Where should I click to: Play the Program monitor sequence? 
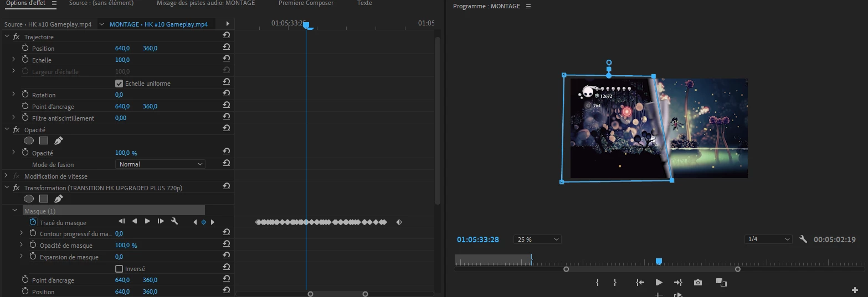(659, 283)
